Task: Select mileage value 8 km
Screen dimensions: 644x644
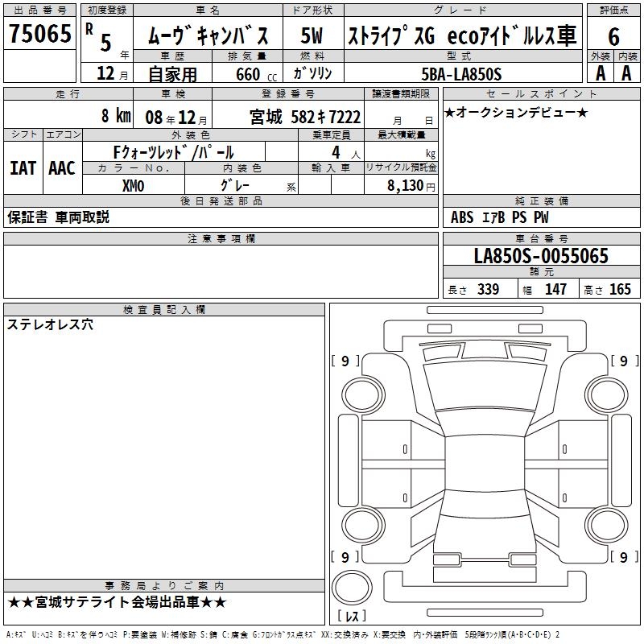Action: [116, 116]
